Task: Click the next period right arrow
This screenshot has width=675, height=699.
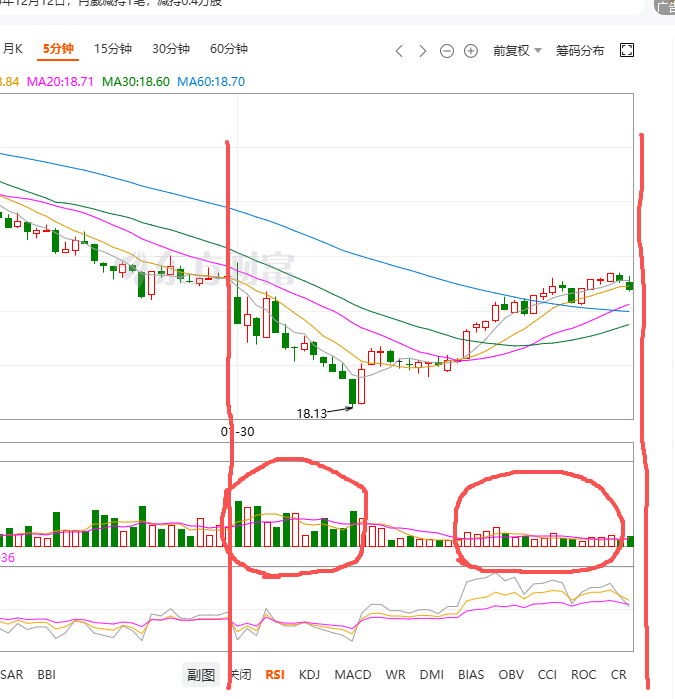Action: tap(422, 51)
